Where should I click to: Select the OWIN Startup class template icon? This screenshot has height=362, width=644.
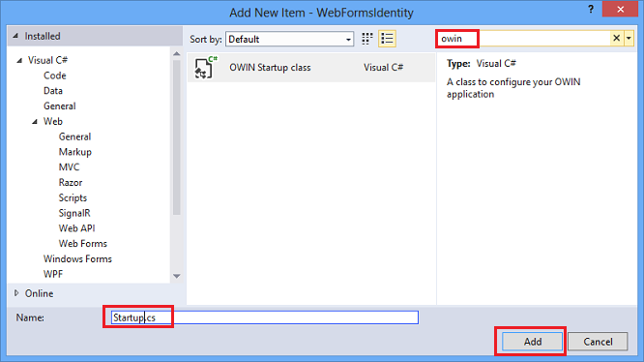pos(204,68)
